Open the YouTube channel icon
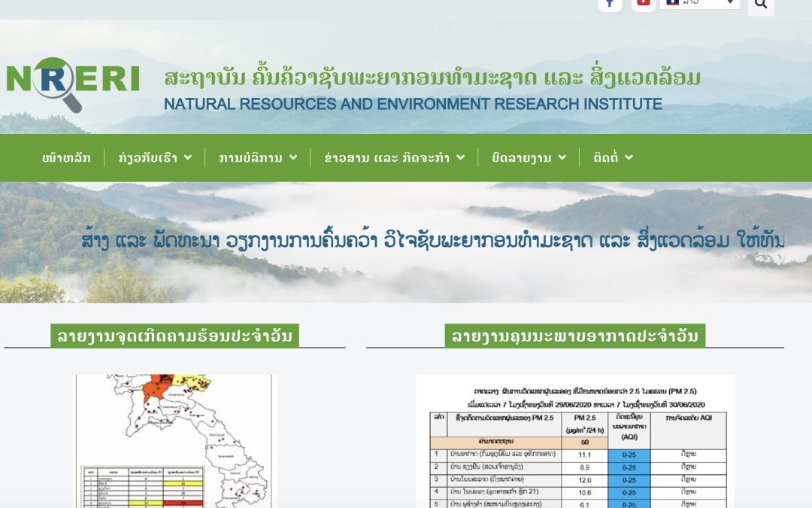This screenshot has height=508, width=812. point(643,5)
